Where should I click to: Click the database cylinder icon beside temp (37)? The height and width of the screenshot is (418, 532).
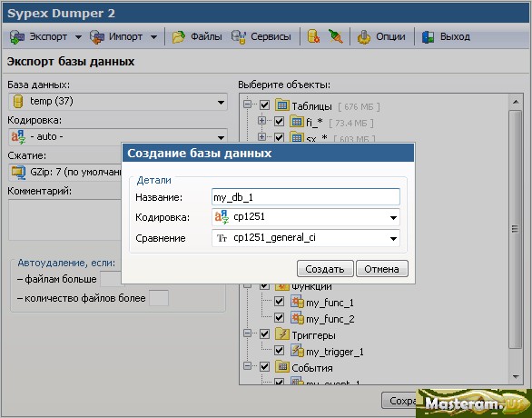[x=17, y=101]
